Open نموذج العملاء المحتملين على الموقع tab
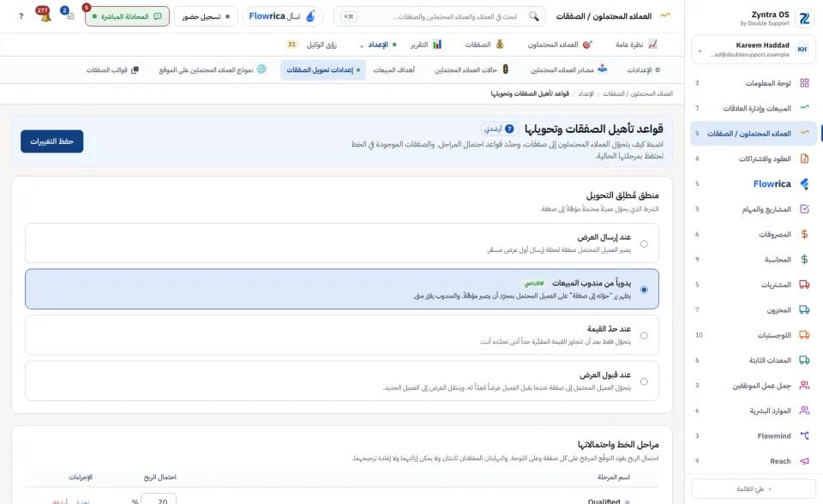 [213, 69]
